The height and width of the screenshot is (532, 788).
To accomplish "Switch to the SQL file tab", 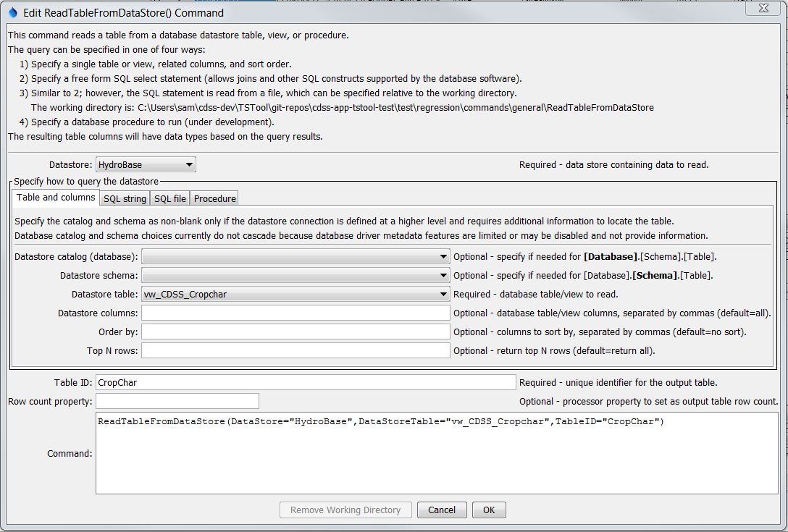I will coord(169,198).
